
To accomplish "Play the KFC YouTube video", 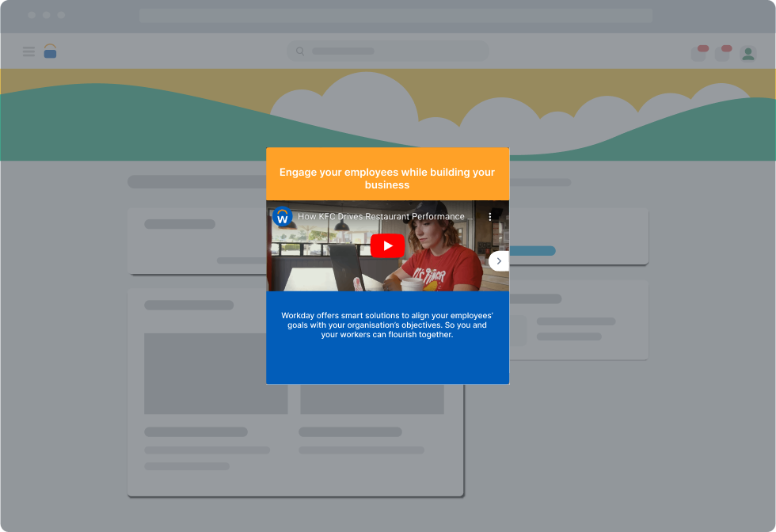I will [387, 245].
